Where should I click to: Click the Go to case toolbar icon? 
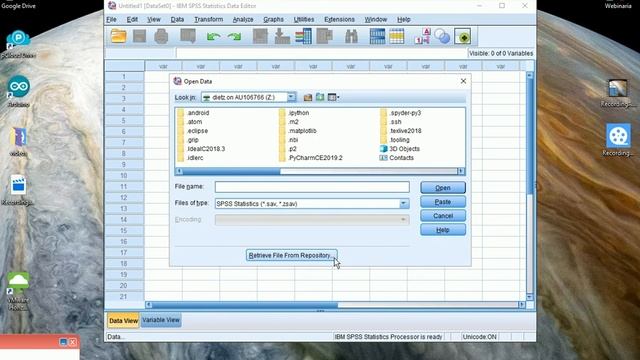[260, 36]
